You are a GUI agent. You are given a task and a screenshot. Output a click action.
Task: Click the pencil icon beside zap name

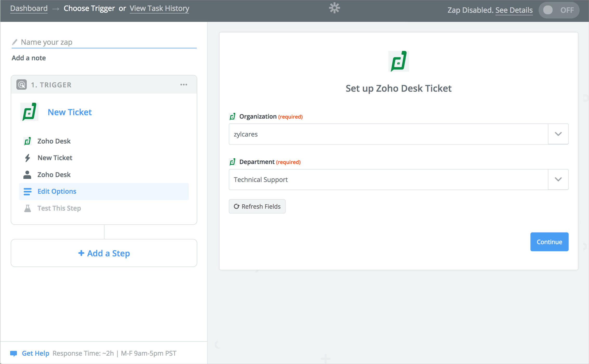(x=15, y=42)
